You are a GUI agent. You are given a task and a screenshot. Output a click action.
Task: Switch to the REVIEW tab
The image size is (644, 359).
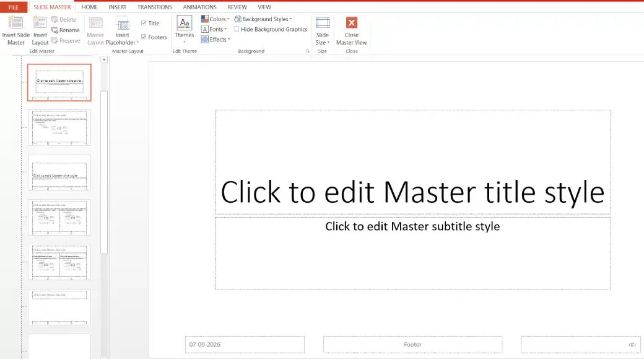point(237,7)
